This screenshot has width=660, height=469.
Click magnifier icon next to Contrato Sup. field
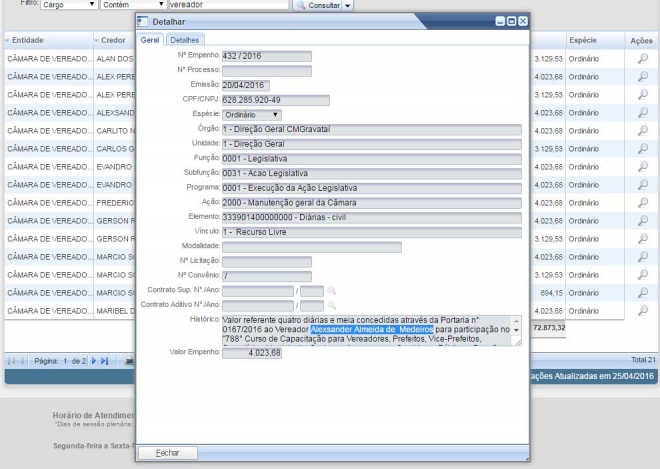click(332, 291)
